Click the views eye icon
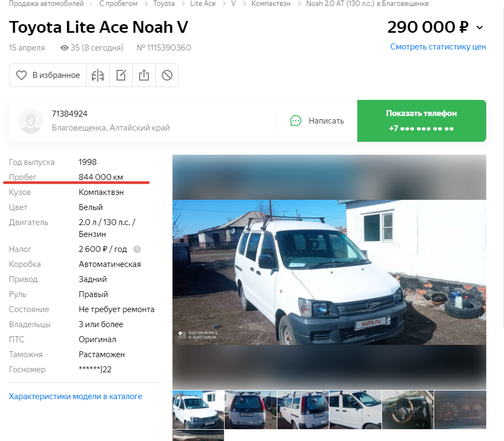 [x=64, y=48]
